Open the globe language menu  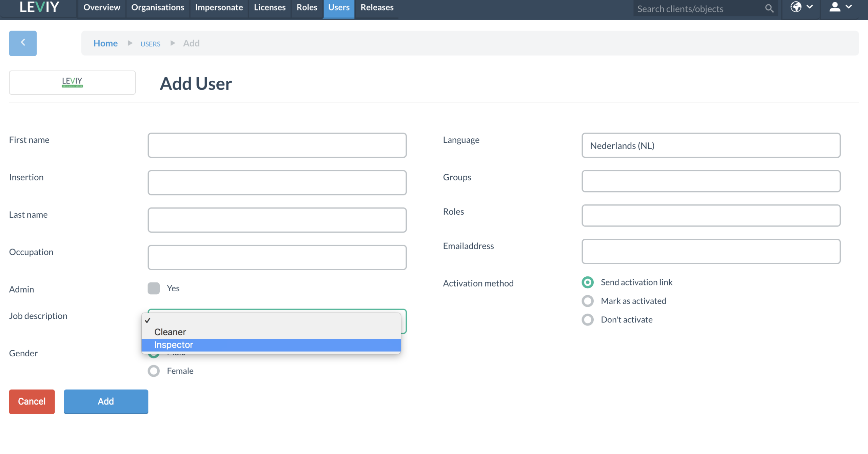[x=802, y=7]
